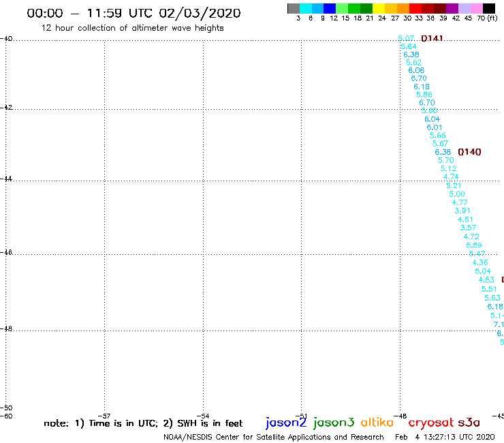Image resolution: width=504 pixels, height=443 pixels.
Task: Click the 5.07 wave height value
Action: [x=406, y=38]
